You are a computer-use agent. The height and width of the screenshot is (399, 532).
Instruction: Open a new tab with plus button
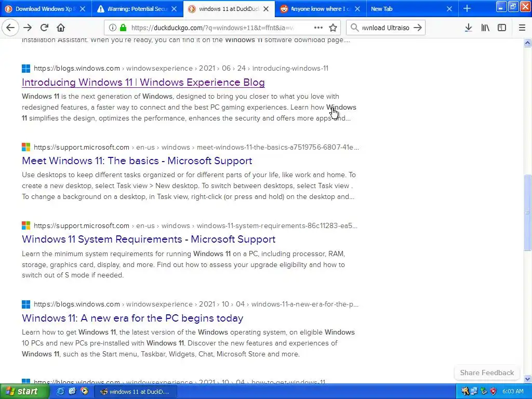467,8
